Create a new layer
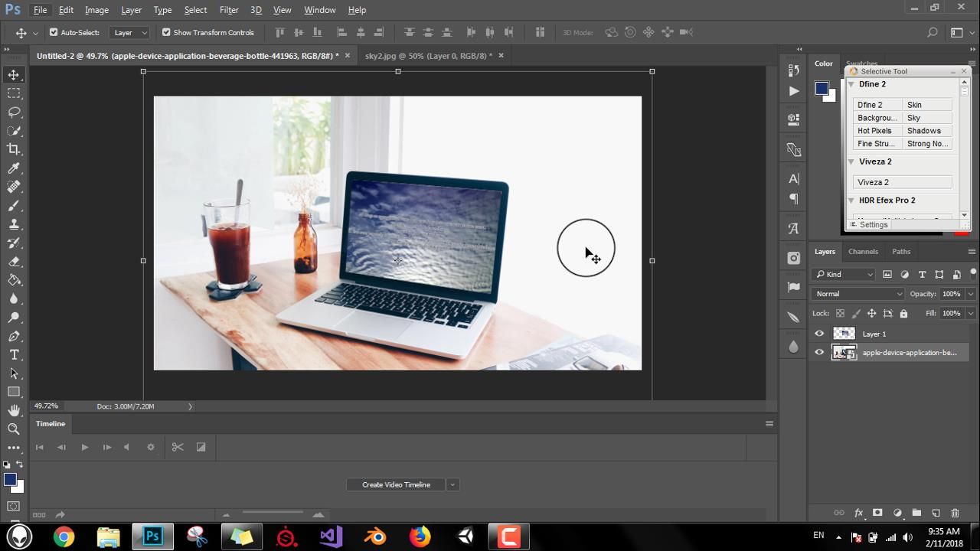The image size is (980, 551). click(935, 514)
